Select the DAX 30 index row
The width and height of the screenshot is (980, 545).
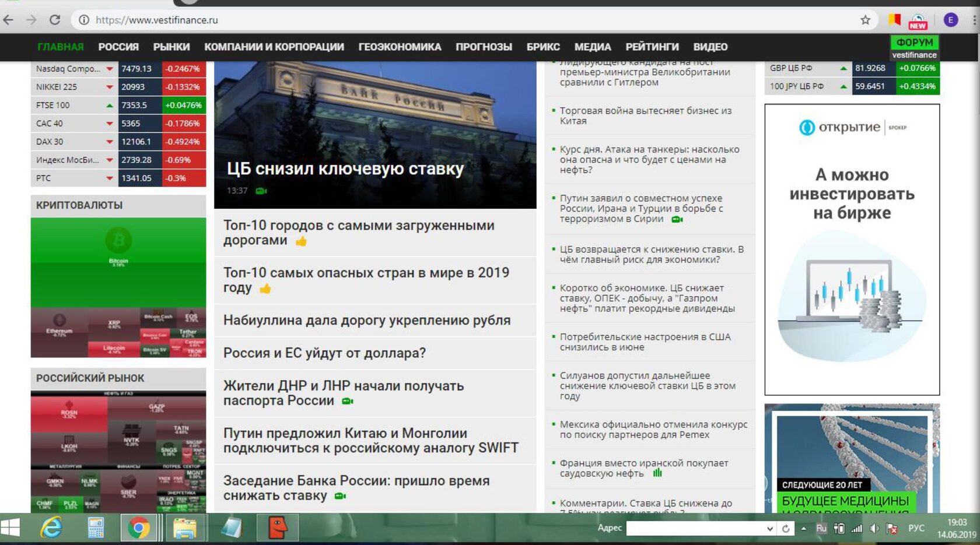tap(118, 142)
